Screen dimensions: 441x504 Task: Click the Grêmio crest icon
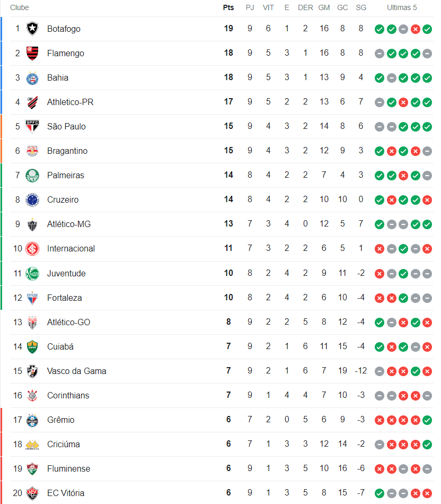32,420
